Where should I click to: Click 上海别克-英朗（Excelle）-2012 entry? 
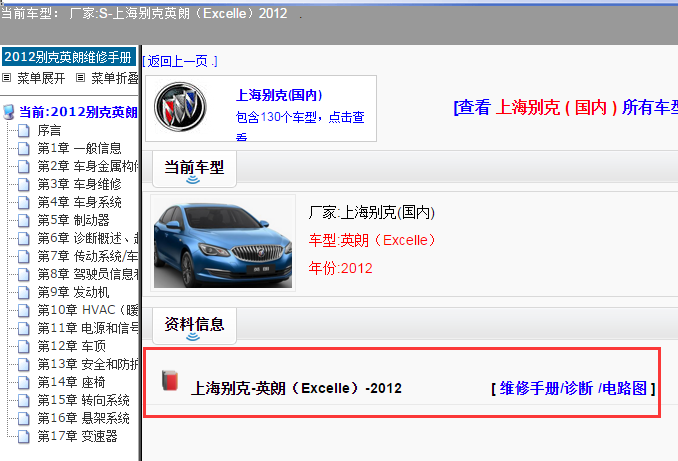(296, 388)
